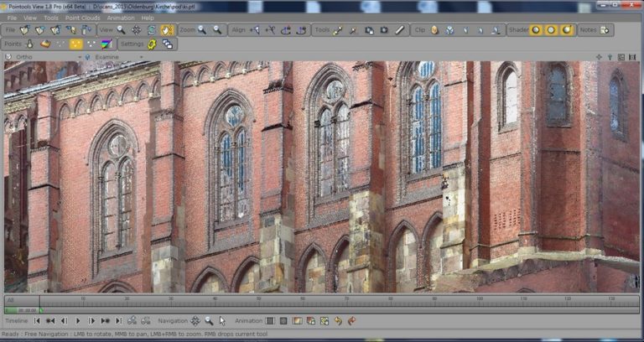Click the last icon in the Align toolbar group
Image resolution: width=644 pixels, height=342 pixels.
(x=302, y=30)
